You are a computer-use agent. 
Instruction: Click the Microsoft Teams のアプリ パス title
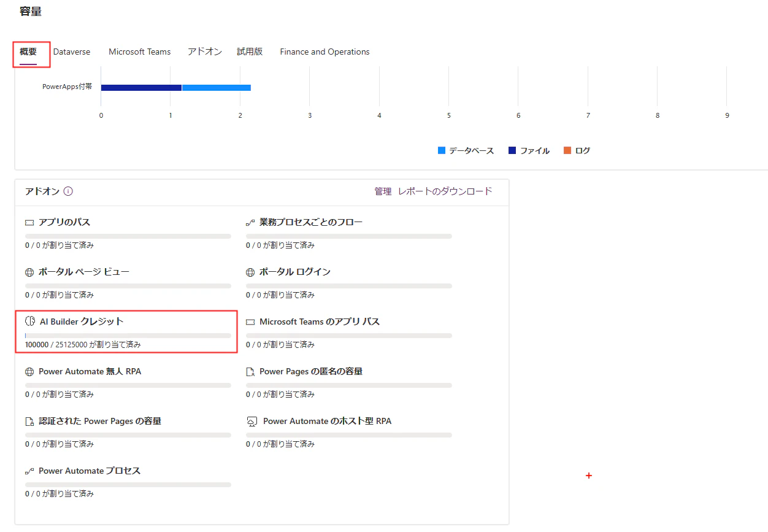(320, 322)
